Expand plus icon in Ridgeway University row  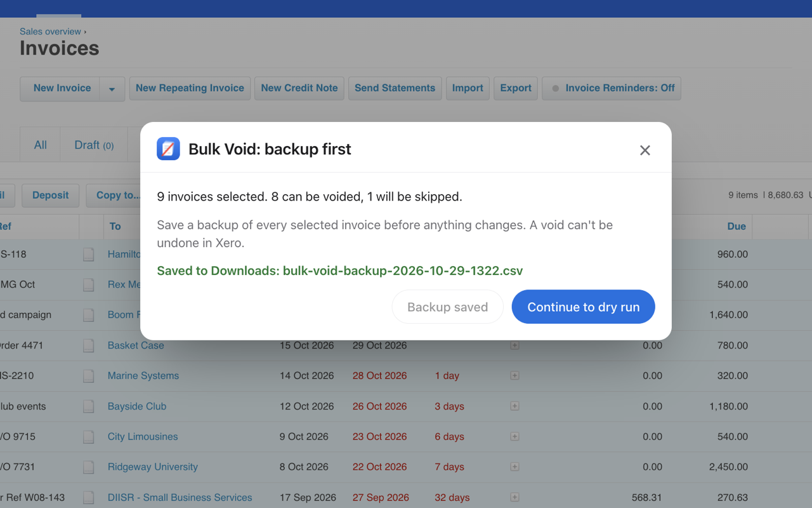tap(514, 467)
